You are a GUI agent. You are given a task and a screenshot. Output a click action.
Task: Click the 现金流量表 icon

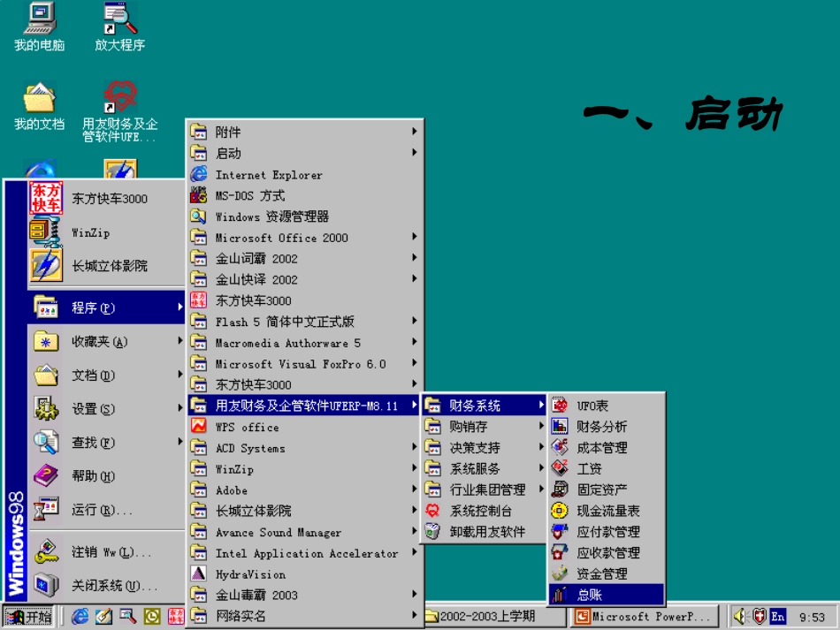(560, 510)
